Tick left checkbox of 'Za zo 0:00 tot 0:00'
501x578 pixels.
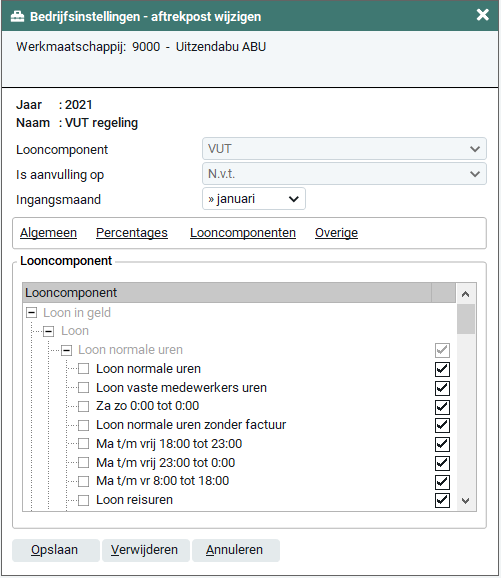tap(84, 406)
